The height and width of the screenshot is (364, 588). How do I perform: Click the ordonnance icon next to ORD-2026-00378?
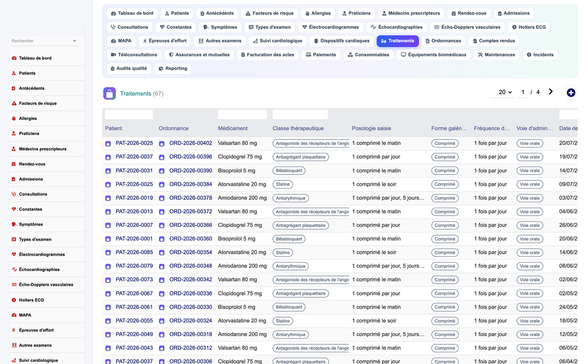coord(162,198)
